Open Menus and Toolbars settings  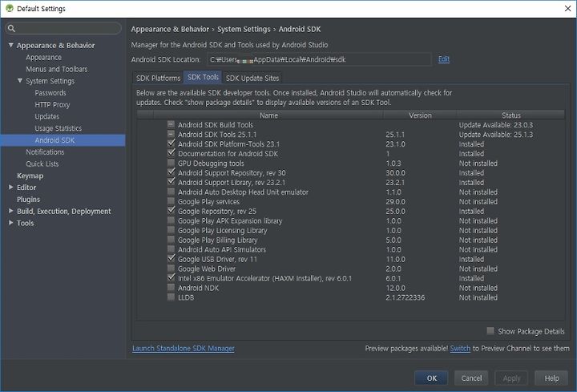[56, 69]
